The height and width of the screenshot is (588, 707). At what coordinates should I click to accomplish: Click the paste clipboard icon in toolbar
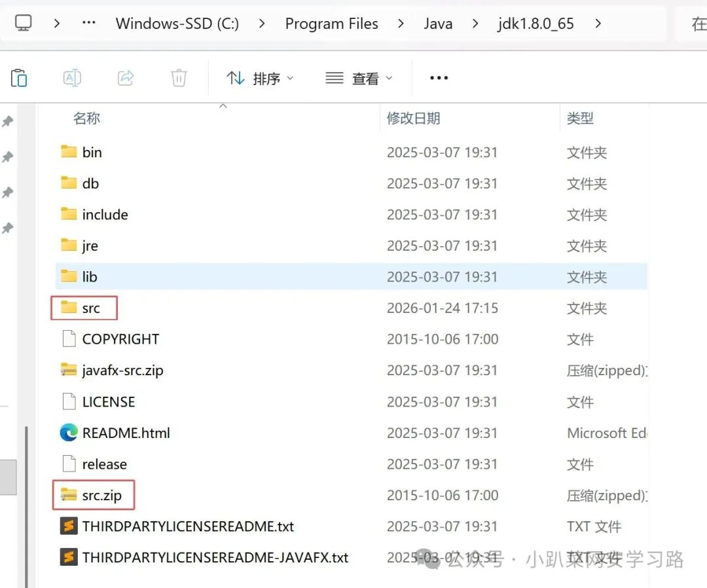[x=19, y=78]
